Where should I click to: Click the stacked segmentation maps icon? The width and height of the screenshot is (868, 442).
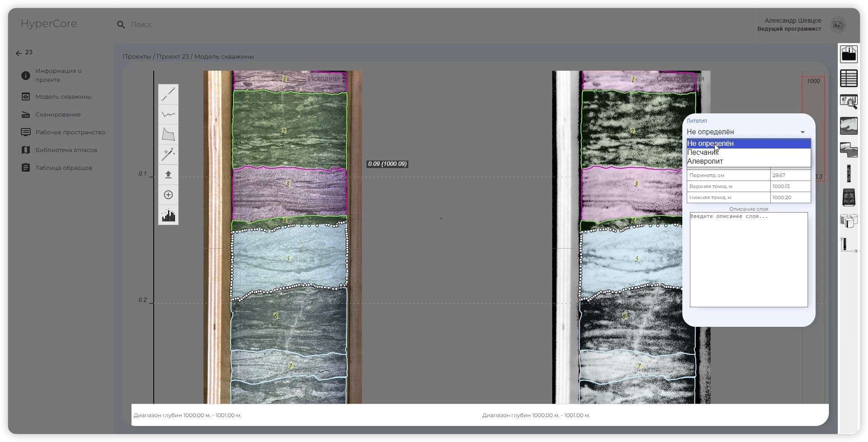tap(848, 150)
